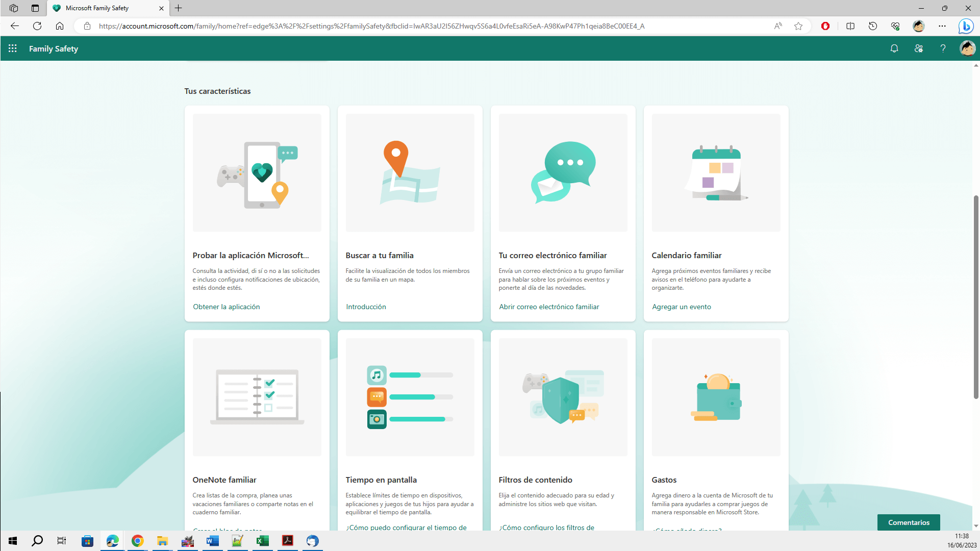Click OneNote familiar heading

[224, 480]
